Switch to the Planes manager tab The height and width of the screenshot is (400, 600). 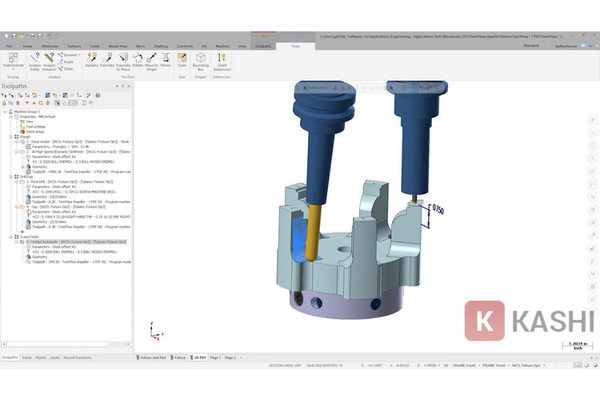[x=40, y=356]
